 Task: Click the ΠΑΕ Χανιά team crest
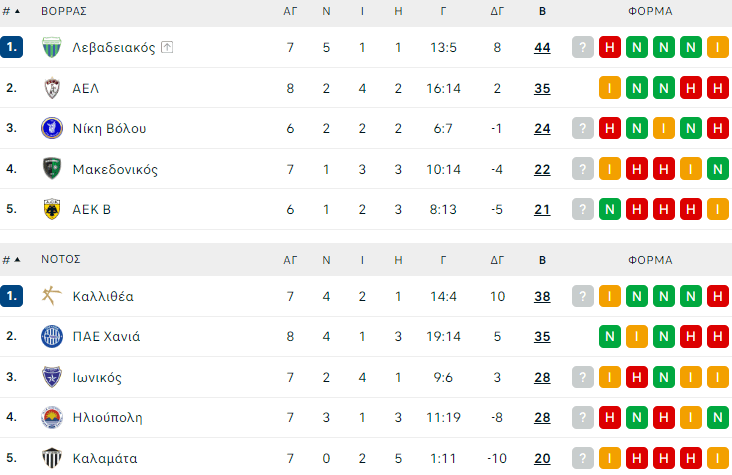click(52, 336)
